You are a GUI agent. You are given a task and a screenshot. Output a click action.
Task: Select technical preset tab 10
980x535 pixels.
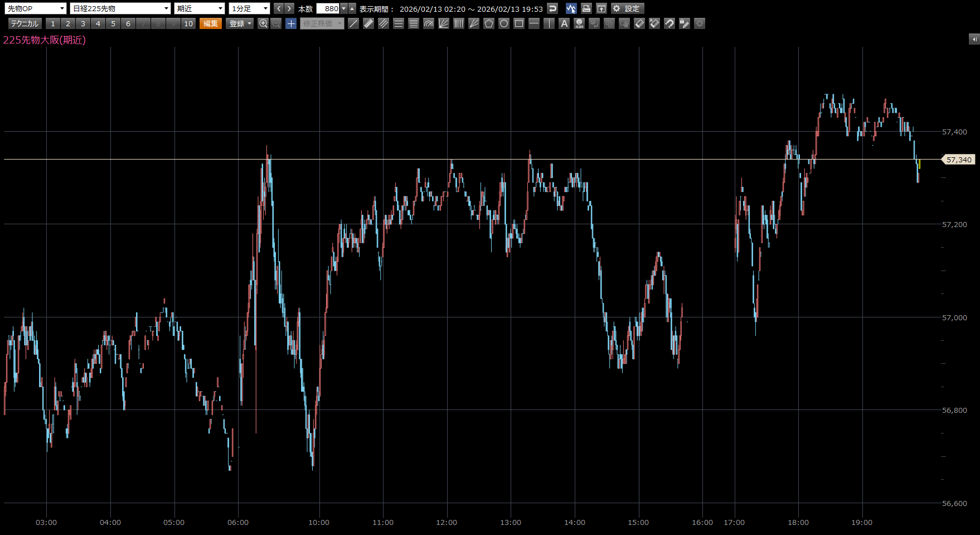(x=188, y=23)
